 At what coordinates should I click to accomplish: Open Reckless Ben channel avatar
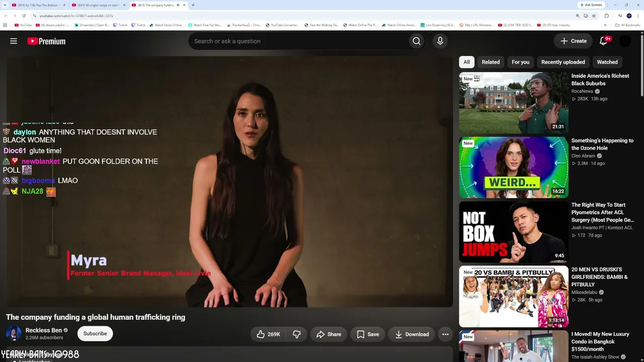[x=14, y=333]
